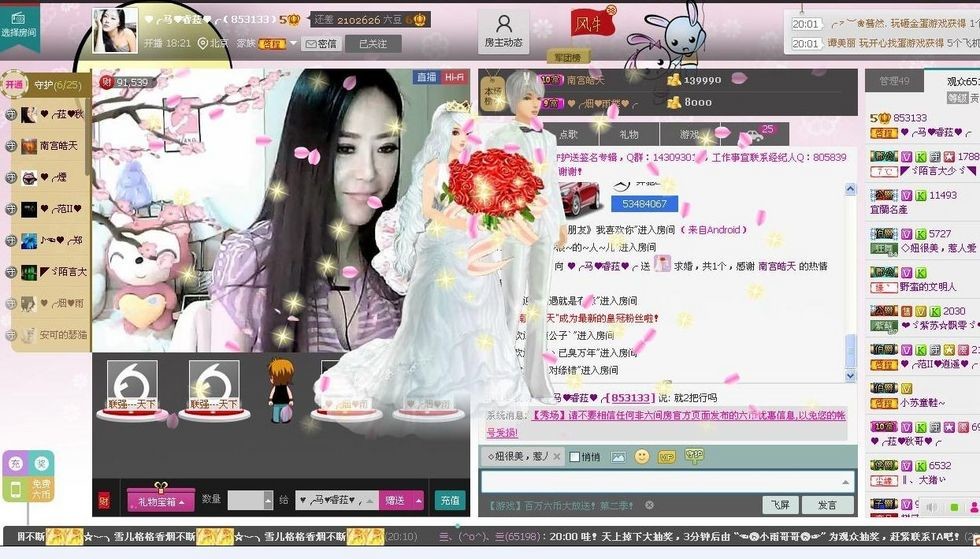Send a private message via 密信
This screenshot has width=980, height=559.
(x=321, y=44)
